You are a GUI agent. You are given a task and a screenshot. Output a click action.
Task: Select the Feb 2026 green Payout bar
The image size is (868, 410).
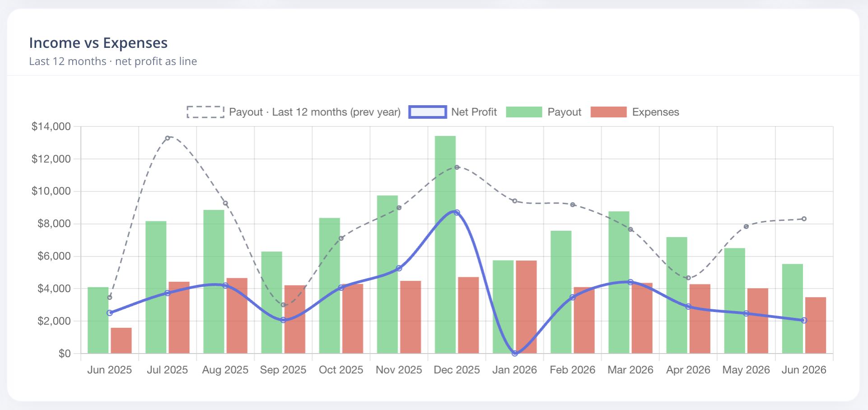click(x=561, y=292)
